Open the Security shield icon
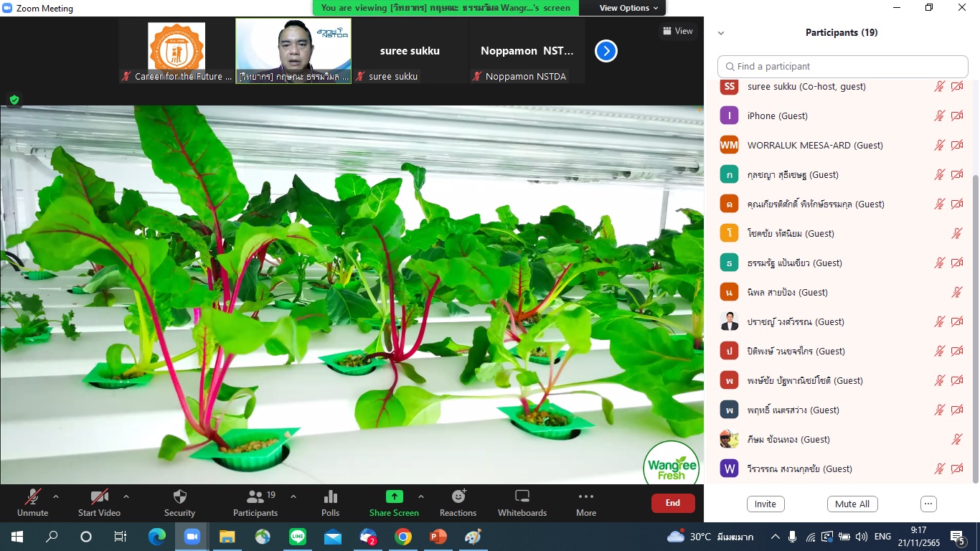The width and height of the screenshot is (980, 551). coord(179,497)
